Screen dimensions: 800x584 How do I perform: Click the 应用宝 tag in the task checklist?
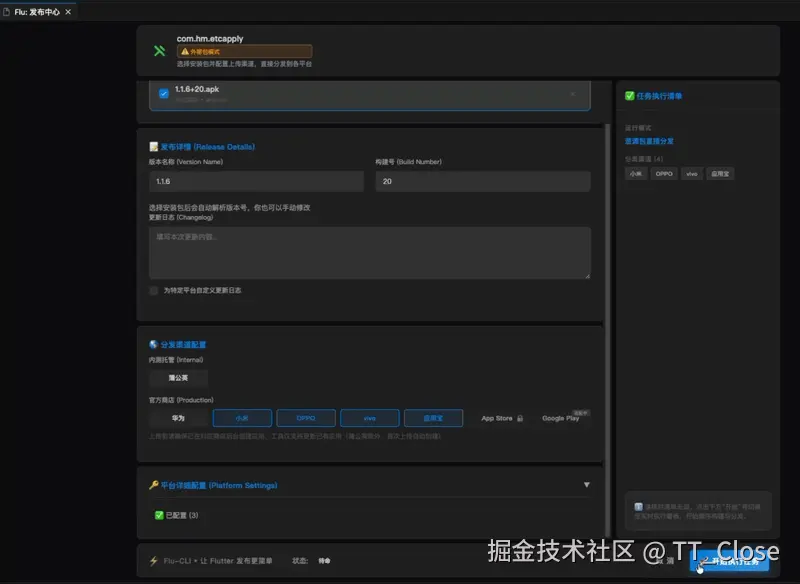point(720,174)
